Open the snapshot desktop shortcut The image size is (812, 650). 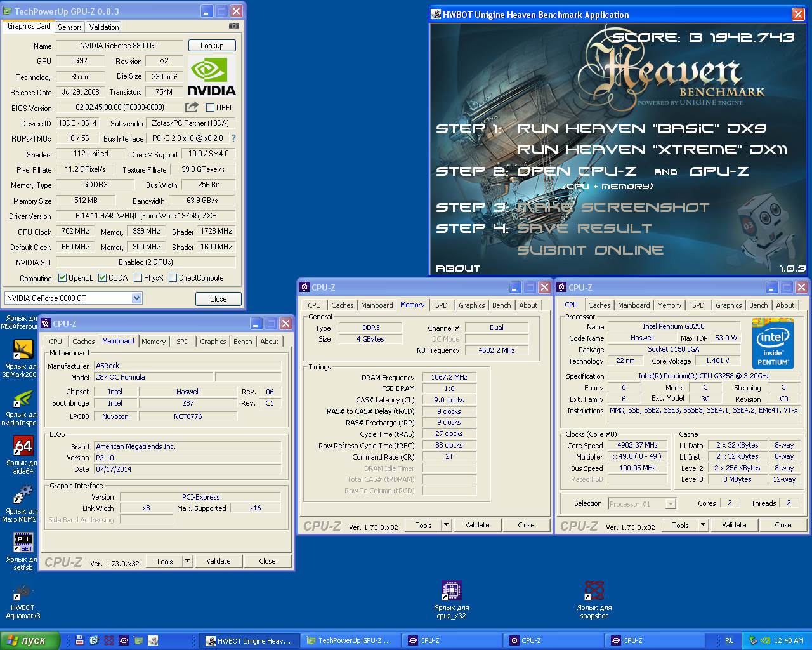(594, 600)
